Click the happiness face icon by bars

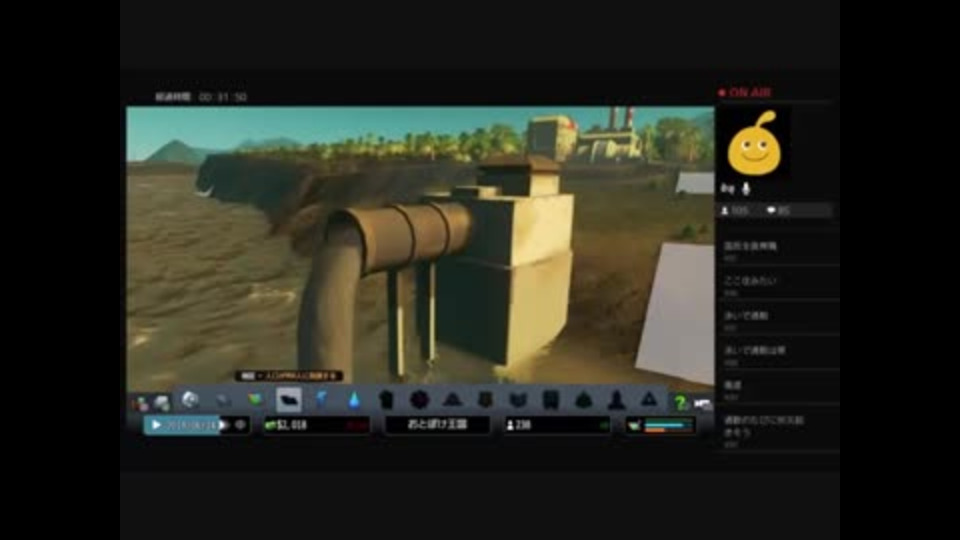click(634, 425)
